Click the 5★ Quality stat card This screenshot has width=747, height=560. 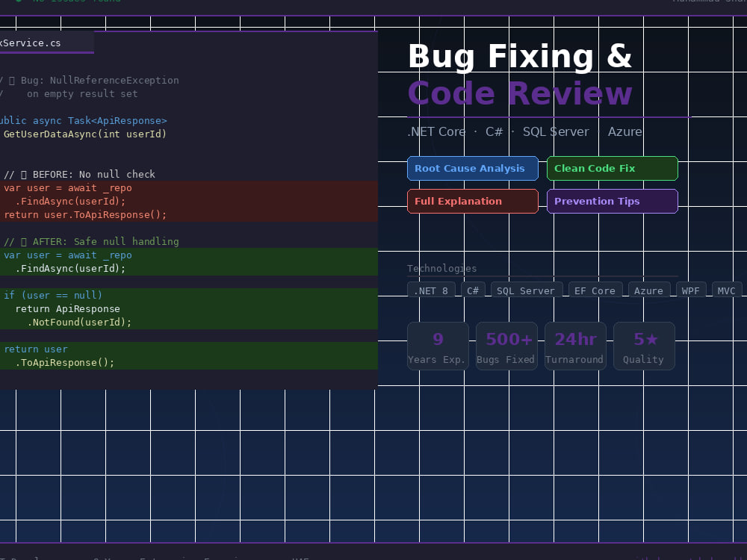[644, 346]
